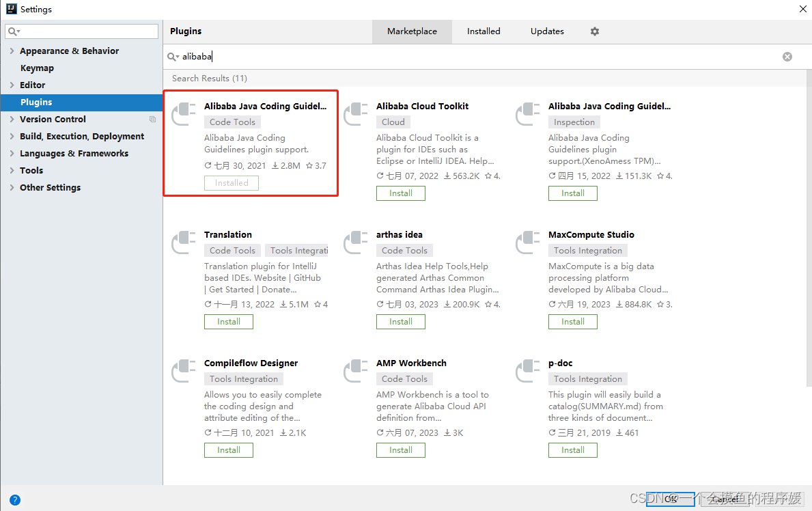The height and width of the screenshot is (511, 812).
Task: Click Tools Integration tag under MaxCompute Studio
Action: point(588,251)
